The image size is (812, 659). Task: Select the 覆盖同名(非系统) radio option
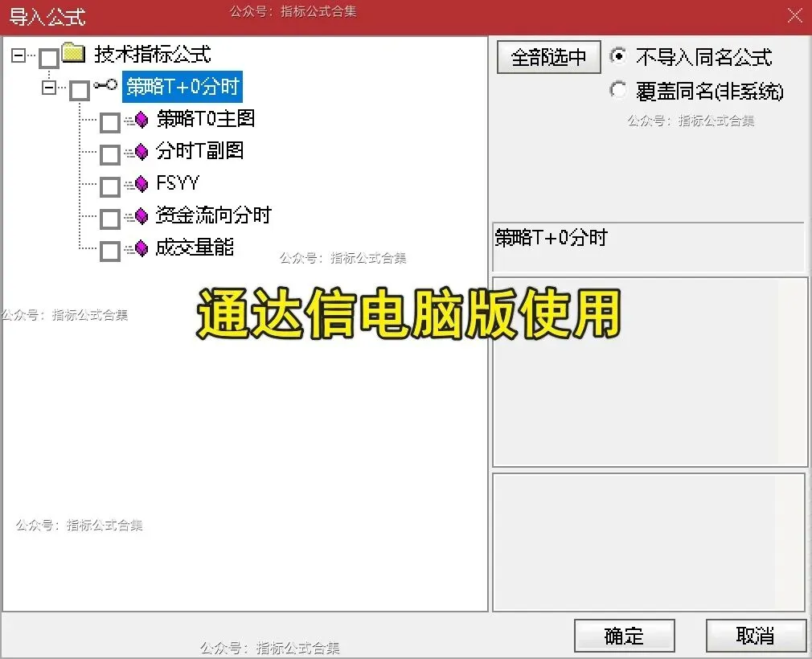click(x=618, y=89)
